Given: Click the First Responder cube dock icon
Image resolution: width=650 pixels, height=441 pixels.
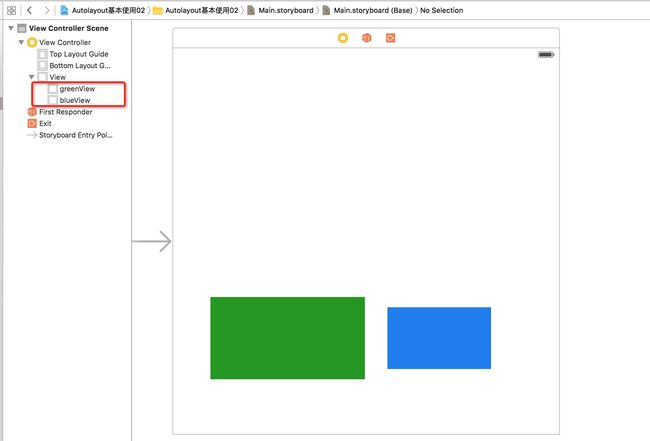Looking at the screenshot, I should click(x=366, y=38).
